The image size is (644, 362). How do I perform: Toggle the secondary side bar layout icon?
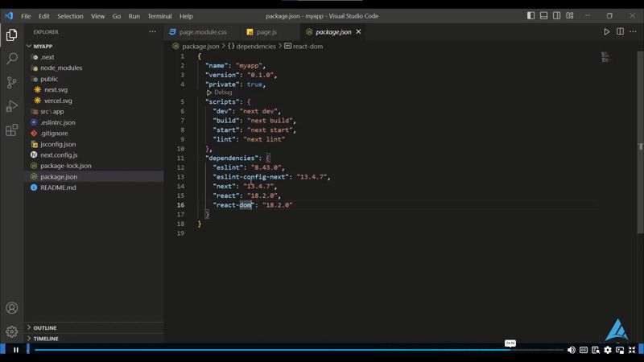(556, 15)
